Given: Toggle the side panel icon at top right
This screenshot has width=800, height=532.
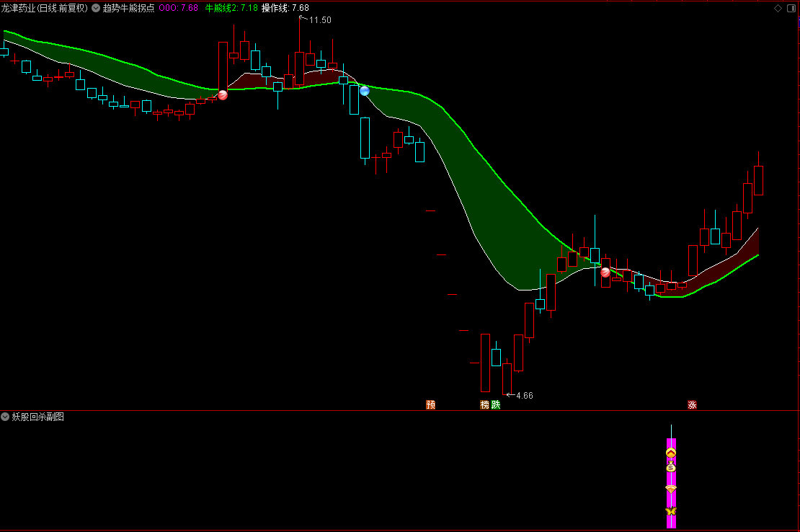Looking at the screenshot, I should point(791,8).
